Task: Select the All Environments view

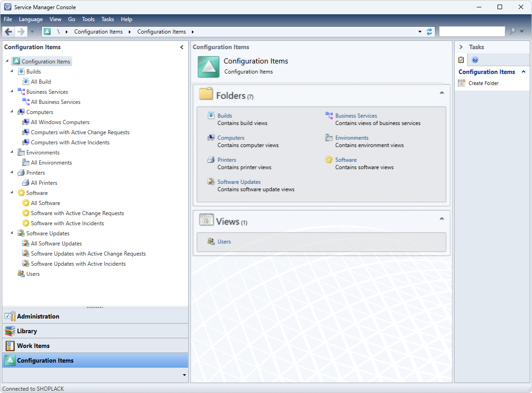Action: click(51, 163)
